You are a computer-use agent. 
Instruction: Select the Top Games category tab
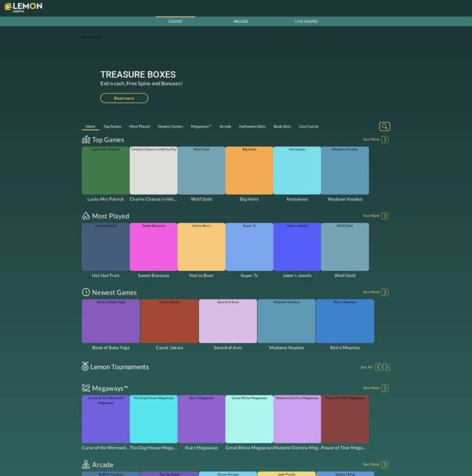[112, 127]
